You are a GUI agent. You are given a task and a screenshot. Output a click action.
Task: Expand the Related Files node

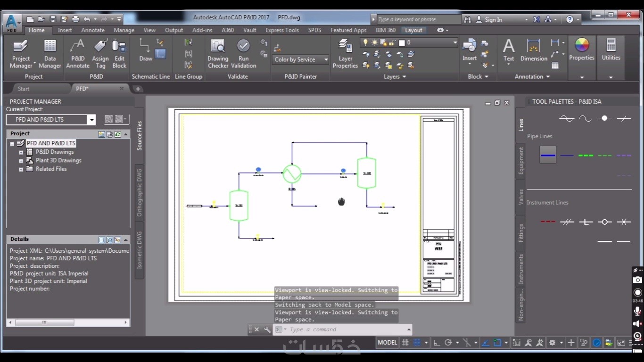(21, 169)
